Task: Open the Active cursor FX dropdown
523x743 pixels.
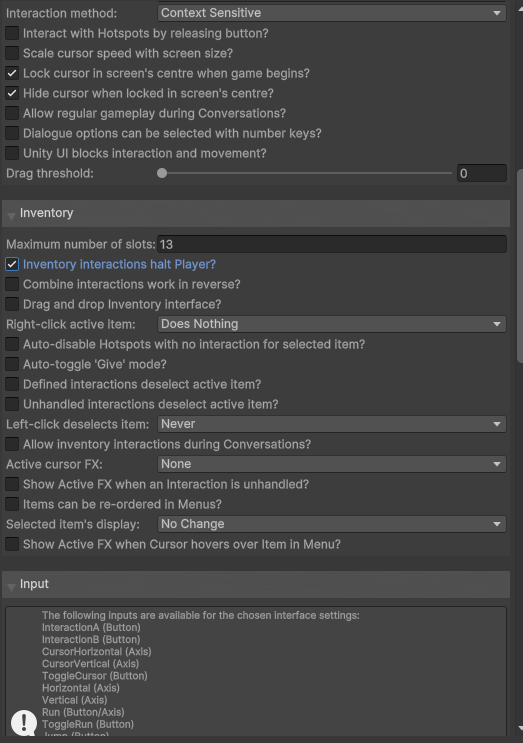Action: (332, 464)
